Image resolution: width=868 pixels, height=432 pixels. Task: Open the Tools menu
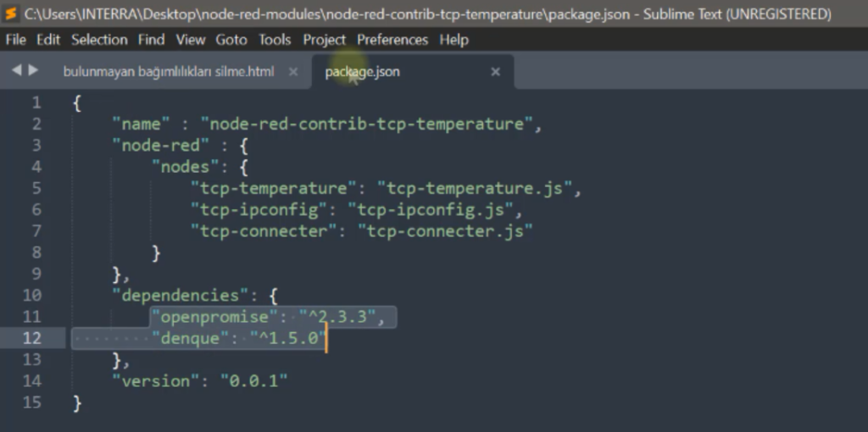(275, 40)
